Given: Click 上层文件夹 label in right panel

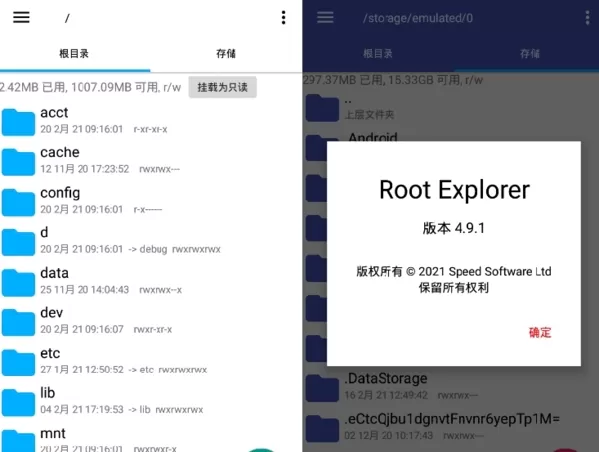Looking at the screenshot, I should coord(369,115).
